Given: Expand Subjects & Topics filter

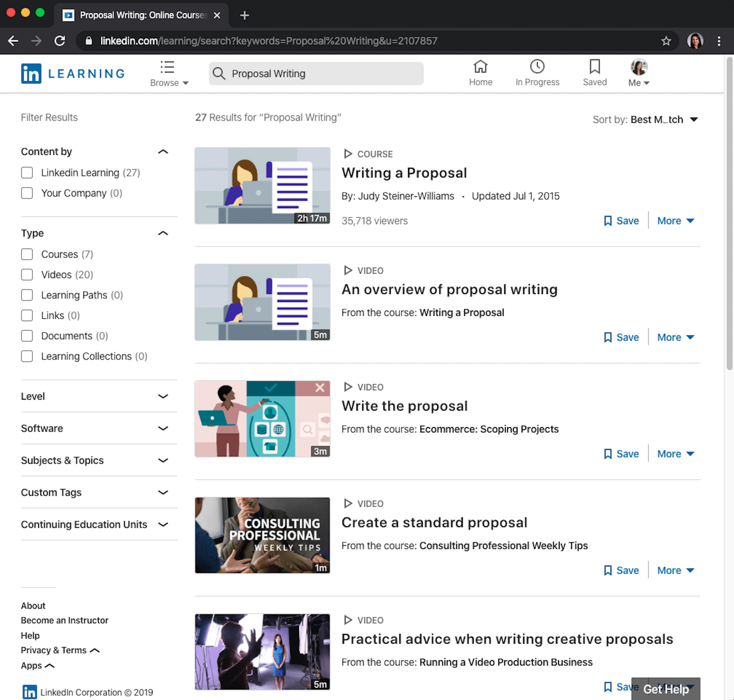Looking at the screenshot, I should tap(163, 460).
